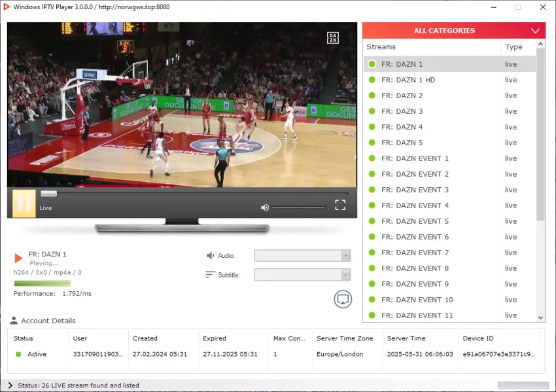This screenshot has width=556, height=392.
Task: Click the Account Details person icon
Action: coord(14,321)
